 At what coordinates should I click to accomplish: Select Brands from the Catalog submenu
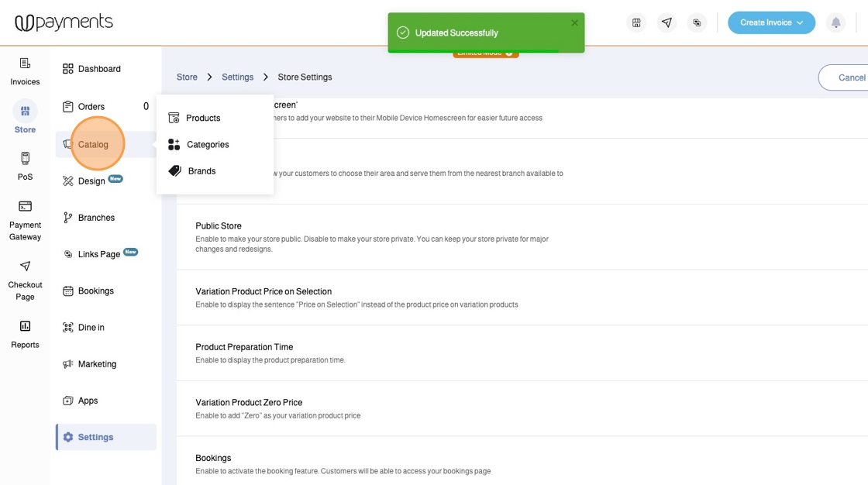coord(201,171)
